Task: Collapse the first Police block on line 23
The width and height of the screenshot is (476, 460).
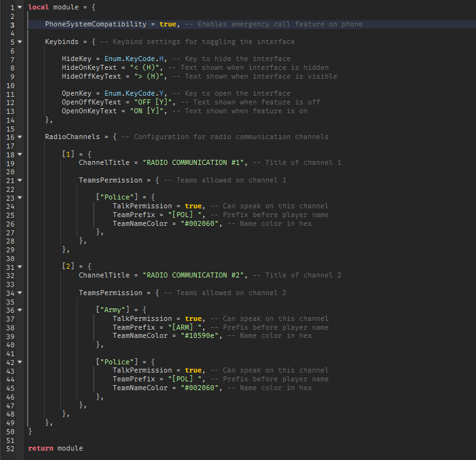Action: coord(20,197)
